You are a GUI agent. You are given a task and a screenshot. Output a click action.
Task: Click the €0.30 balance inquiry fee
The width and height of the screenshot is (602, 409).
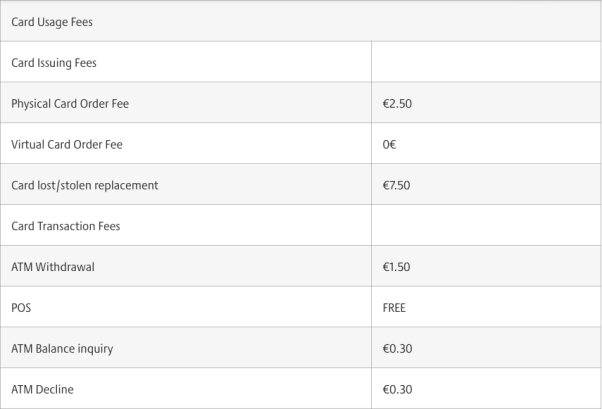397,349
